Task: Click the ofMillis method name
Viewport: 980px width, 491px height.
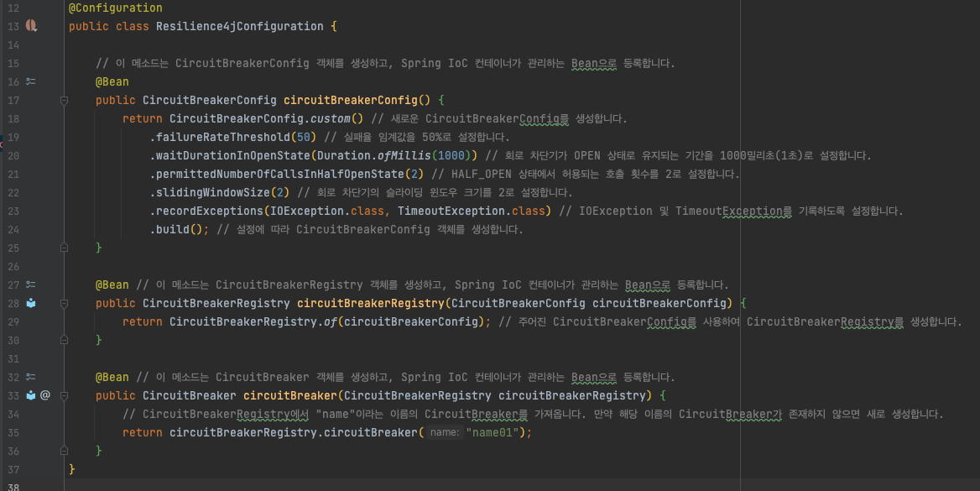Action: tap(404, 156)
